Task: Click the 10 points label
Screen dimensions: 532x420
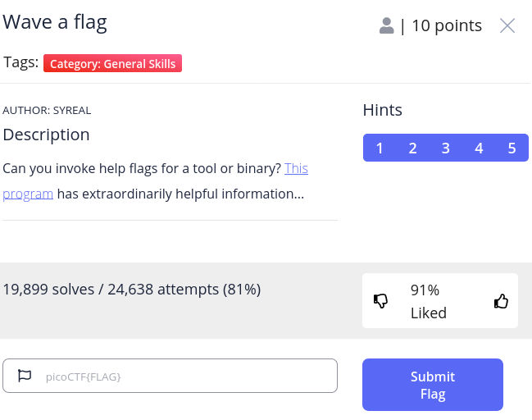Action: (446, 25)
